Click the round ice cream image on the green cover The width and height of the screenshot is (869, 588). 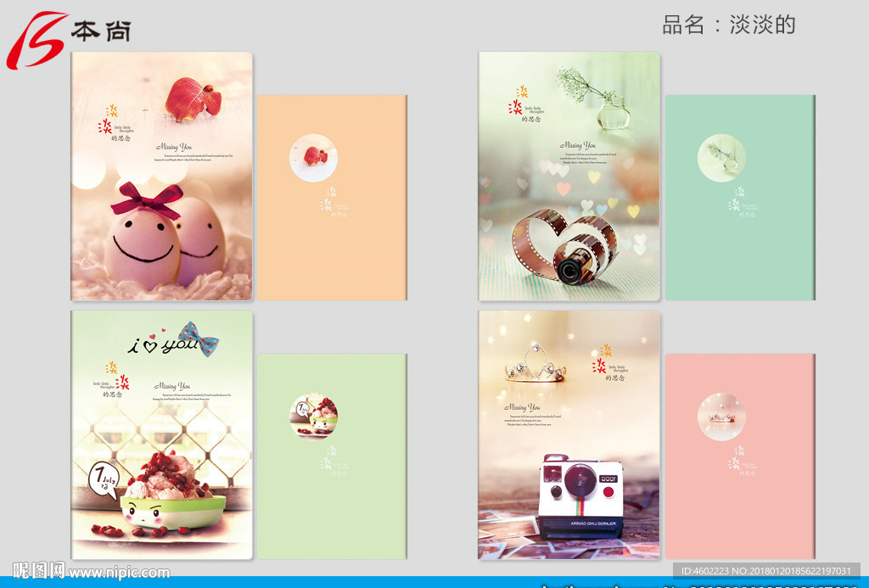(313, 417)
